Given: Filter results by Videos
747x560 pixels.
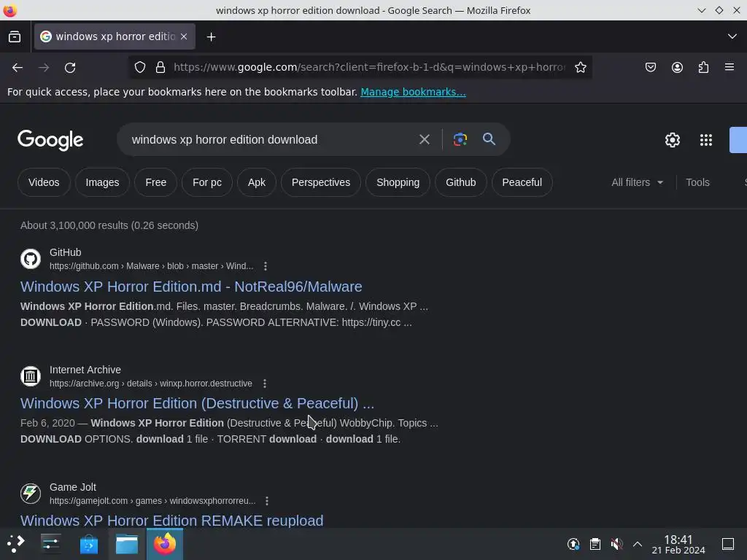Looking at the screenshot, I should tap(44, 182).
